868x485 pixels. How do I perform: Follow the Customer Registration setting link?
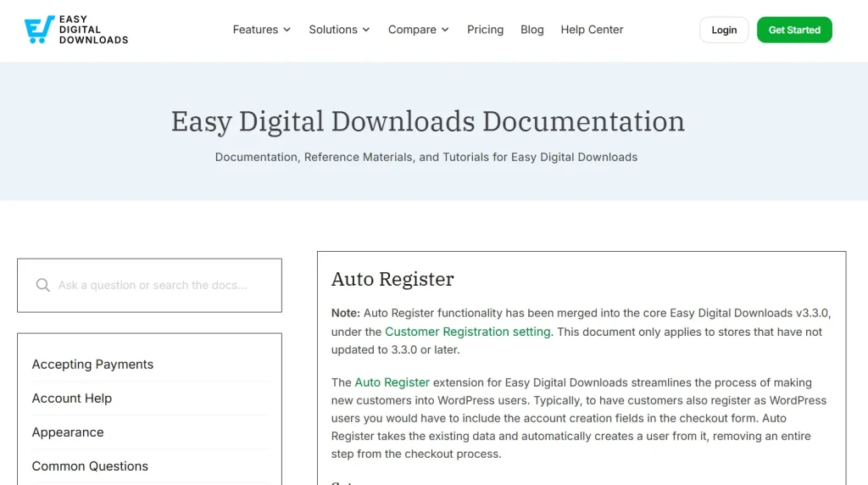[x=468, y=332]
